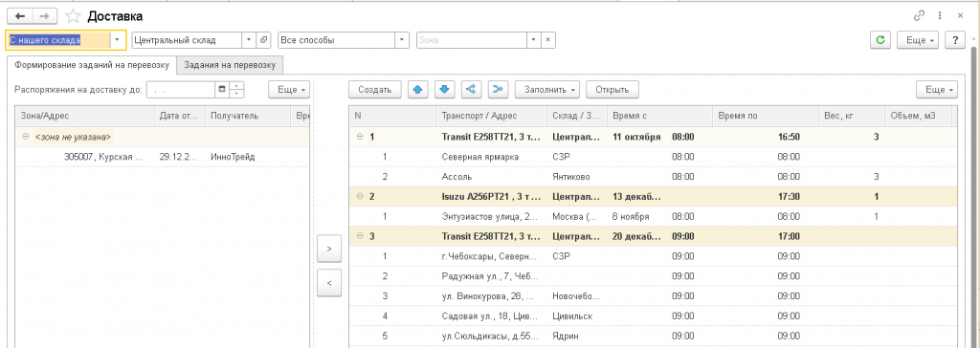The width and height of the screenshot is (980, 348).
Task: Move selected task down with blue arrow
Action: click(x=444, y=89)
